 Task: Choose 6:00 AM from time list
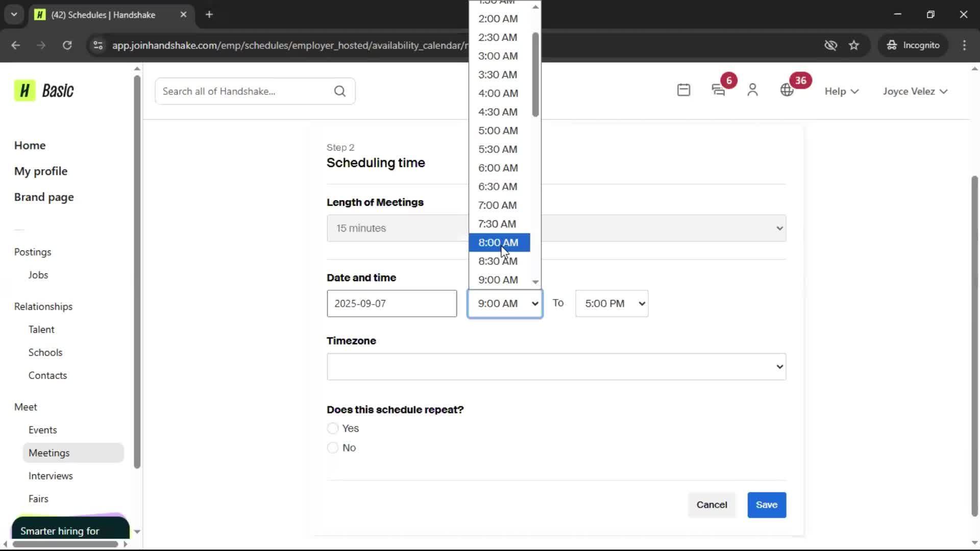click(x=499, y=168)
